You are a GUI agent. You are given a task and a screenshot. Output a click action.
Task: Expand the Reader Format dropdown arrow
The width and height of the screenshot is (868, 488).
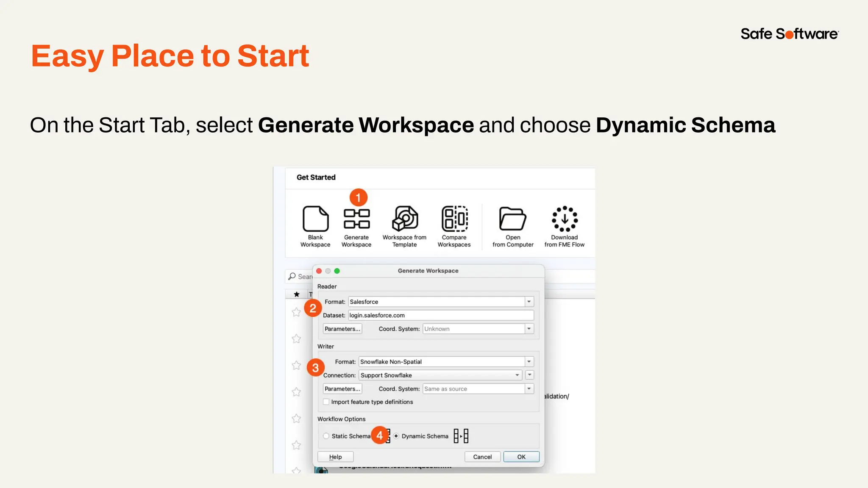[x=529, y=302]
